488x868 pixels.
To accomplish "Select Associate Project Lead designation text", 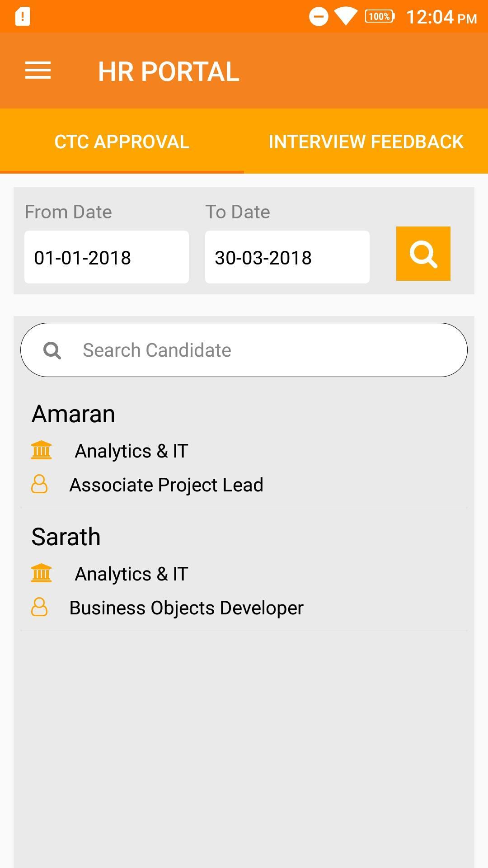I will (166, 485).
